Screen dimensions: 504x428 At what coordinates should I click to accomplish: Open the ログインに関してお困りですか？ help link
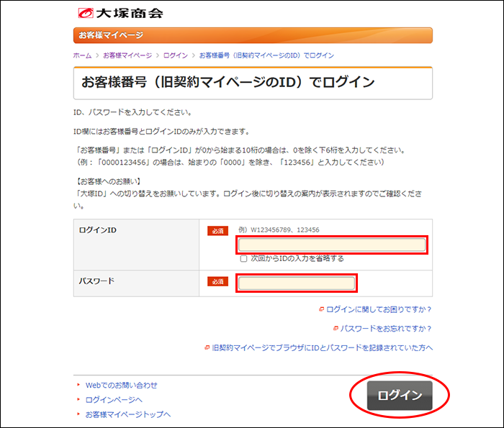click(x=379, y=309)
